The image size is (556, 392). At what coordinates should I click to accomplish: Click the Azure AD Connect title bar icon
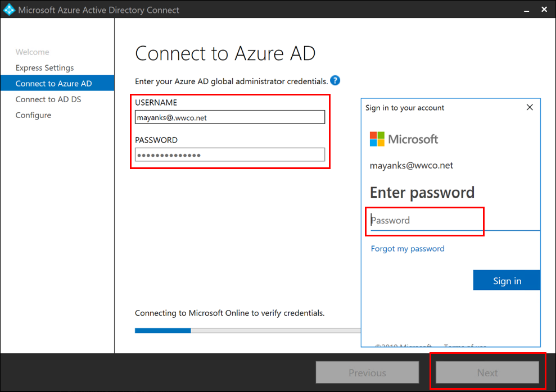click(9, 10)
